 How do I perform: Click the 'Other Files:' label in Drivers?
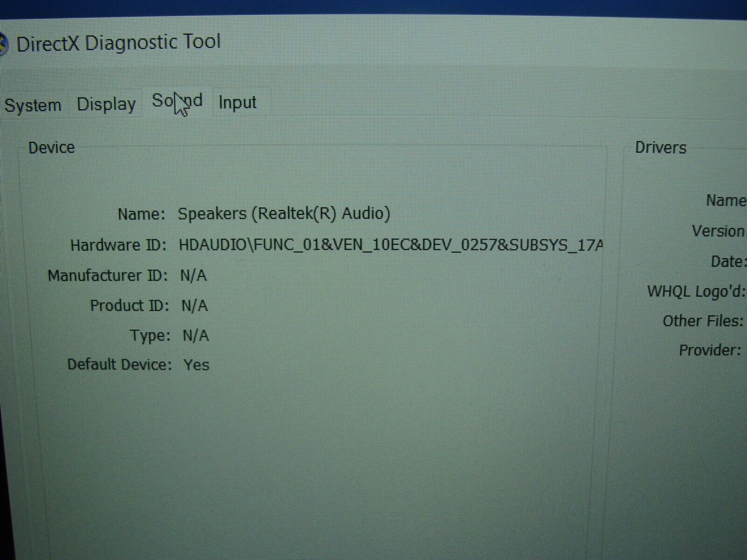coord(703,321)
